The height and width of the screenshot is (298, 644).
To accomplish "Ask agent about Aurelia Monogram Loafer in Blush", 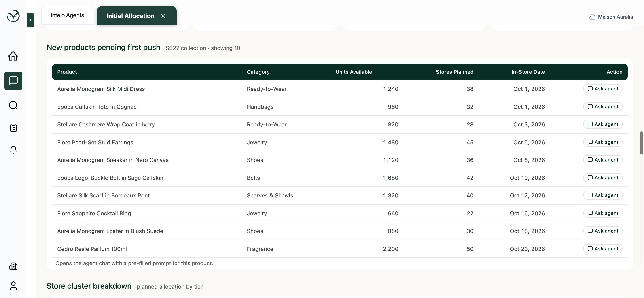I will (603, 231).
